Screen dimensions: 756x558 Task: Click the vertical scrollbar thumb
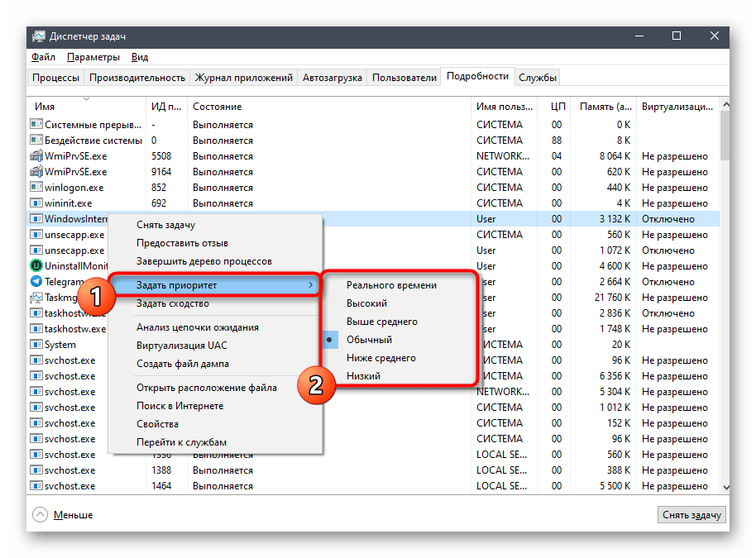click(725, 136)
